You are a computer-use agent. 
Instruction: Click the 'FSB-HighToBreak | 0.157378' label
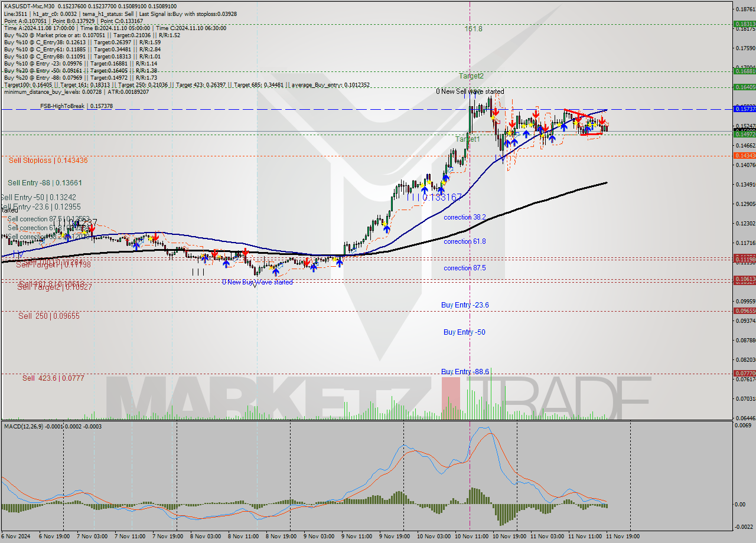[x=76, y=106]
